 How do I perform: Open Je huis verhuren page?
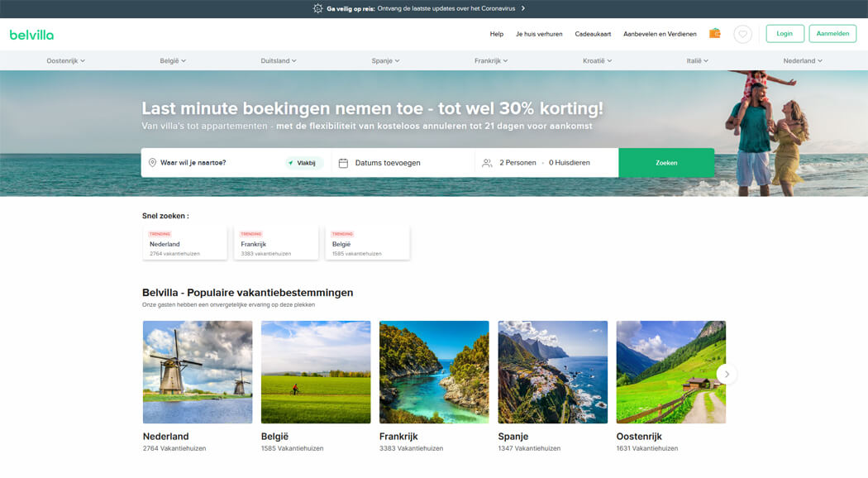click(539, 35)
